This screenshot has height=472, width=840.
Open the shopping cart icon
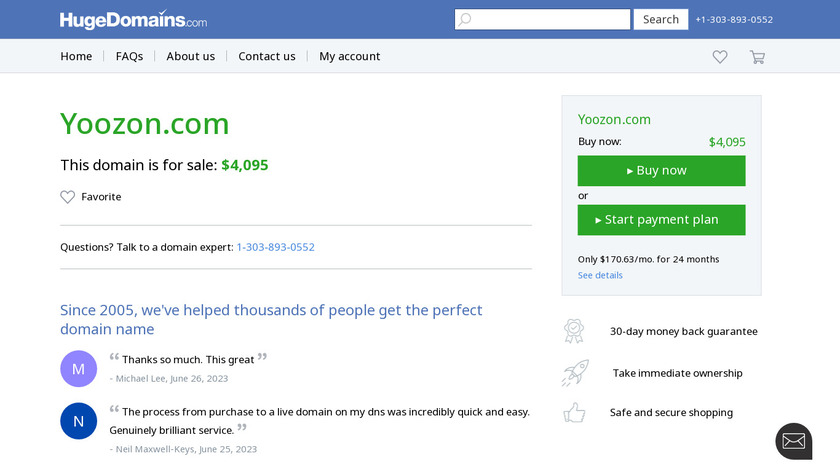point(757,57)
